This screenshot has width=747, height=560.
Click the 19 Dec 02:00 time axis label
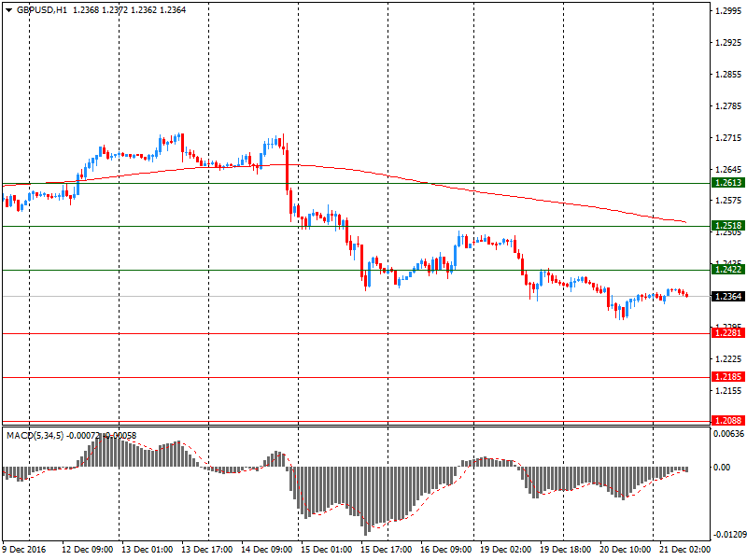(506, 550)
